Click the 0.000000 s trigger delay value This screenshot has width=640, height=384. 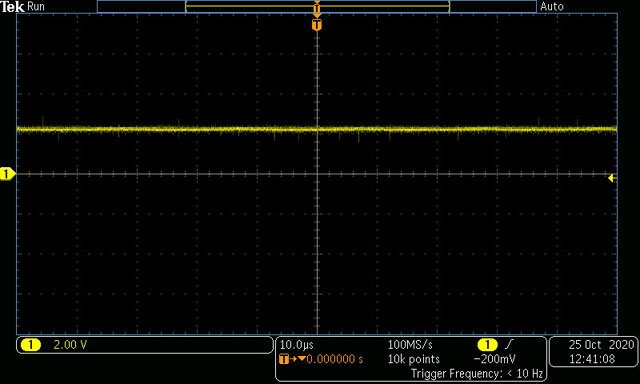coord(335,359)
